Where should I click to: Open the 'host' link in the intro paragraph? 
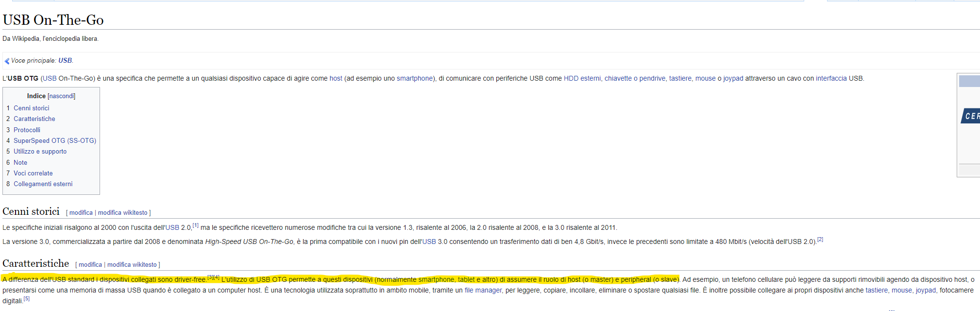click(x=336, y=78)
